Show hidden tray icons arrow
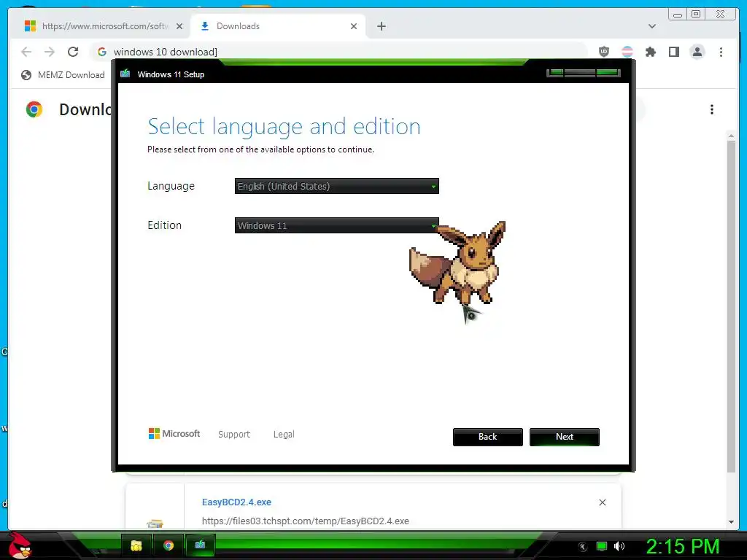747x560 pixels. coord(583,547)
